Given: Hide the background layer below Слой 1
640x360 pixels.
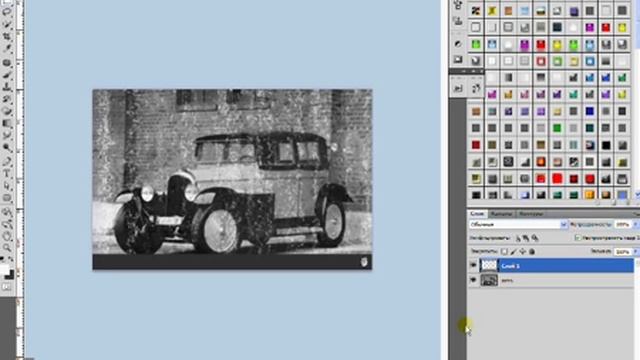Looking at the screenshot, I should click(x=473, y=280).
